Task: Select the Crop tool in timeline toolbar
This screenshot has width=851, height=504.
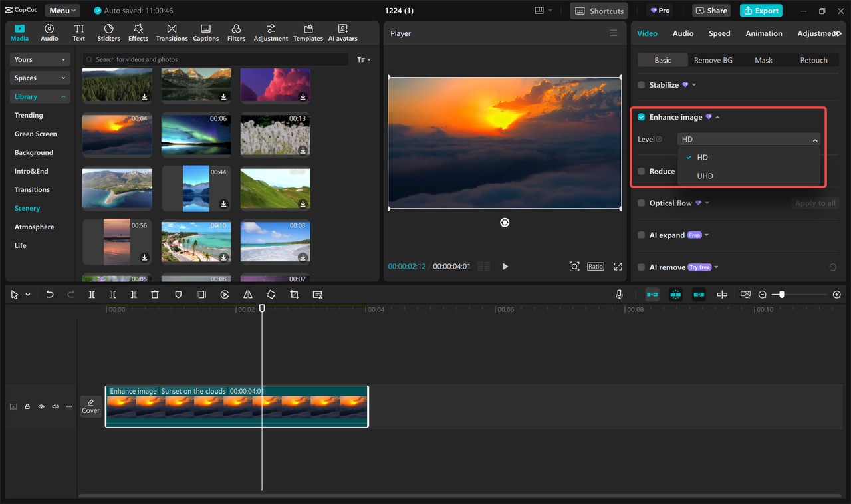Action: point(294,295)
